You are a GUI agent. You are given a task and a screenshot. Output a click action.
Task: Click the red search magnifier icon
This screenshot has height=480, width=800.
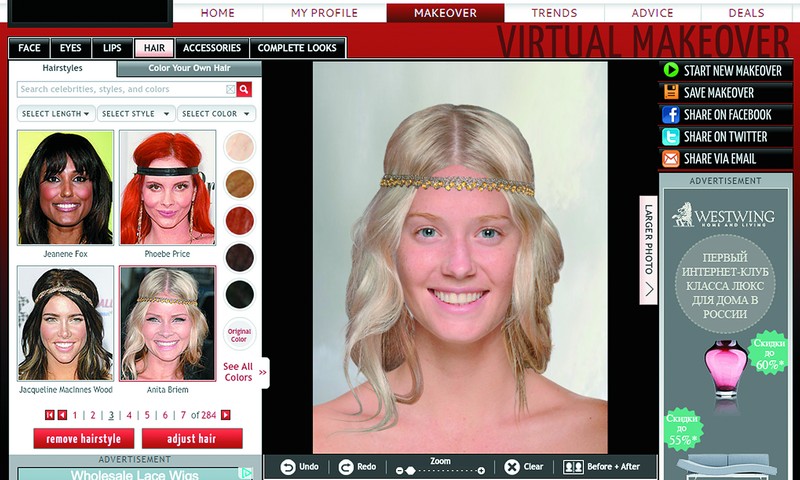coord(244,89)
